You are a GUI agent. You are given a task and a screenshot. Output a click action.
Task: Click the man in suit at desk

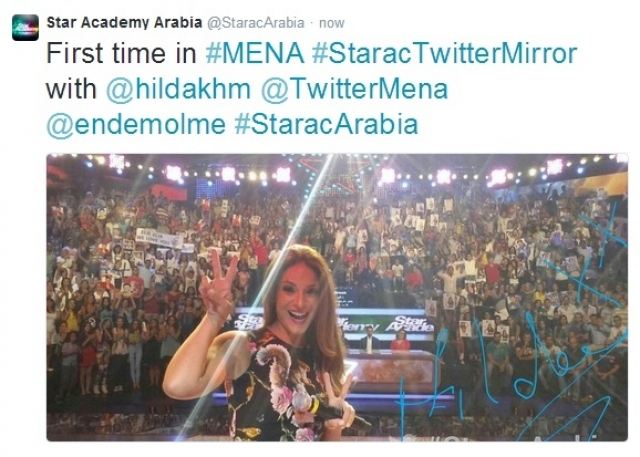pyautogui.click(x=370, y=339)
